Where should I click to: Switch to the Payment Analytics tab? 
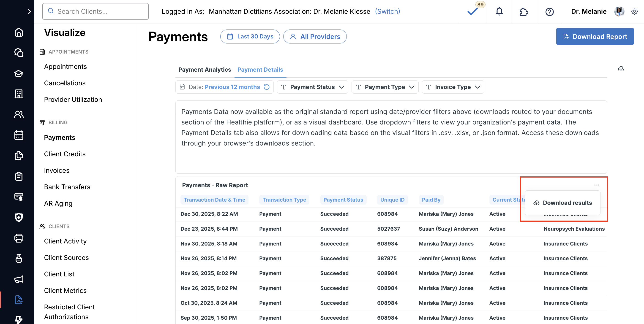point(205,70)
